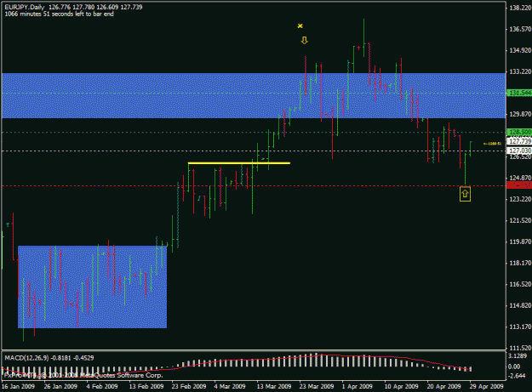Viewport: 532px width, 392px height.
Task: Select the white dashed horizontal line
Action: coord(254,151)
